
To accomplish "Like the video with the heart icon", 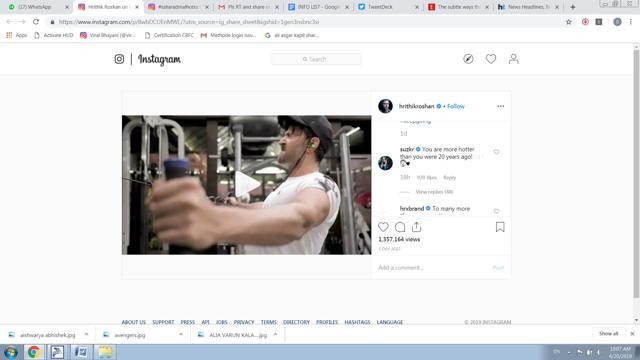I will point(383,227).
